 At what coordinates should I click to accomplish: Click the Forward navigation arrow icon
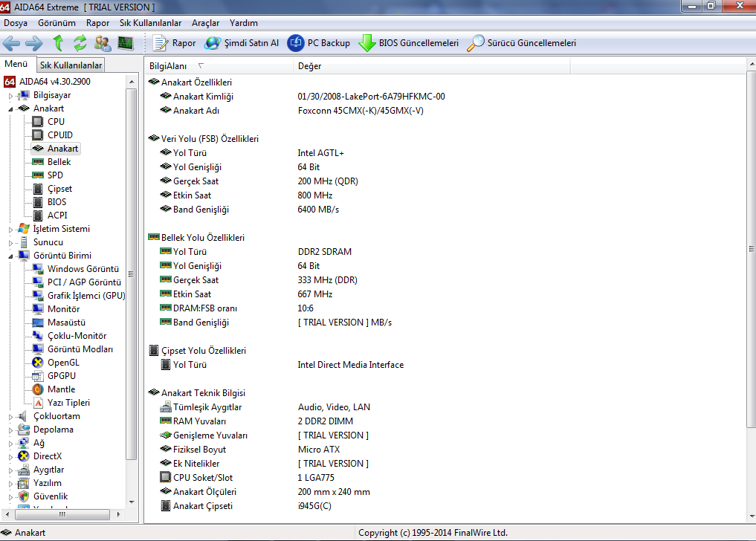click(33, 43)
